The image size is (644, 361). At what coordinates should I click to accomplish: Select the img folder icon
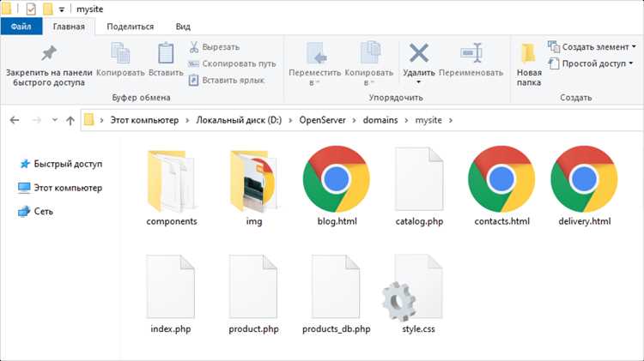[253, 181]
